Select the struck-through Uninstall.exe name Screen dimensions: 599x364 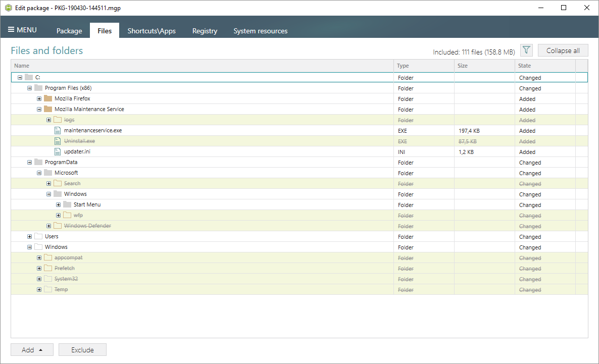point(79,141)
